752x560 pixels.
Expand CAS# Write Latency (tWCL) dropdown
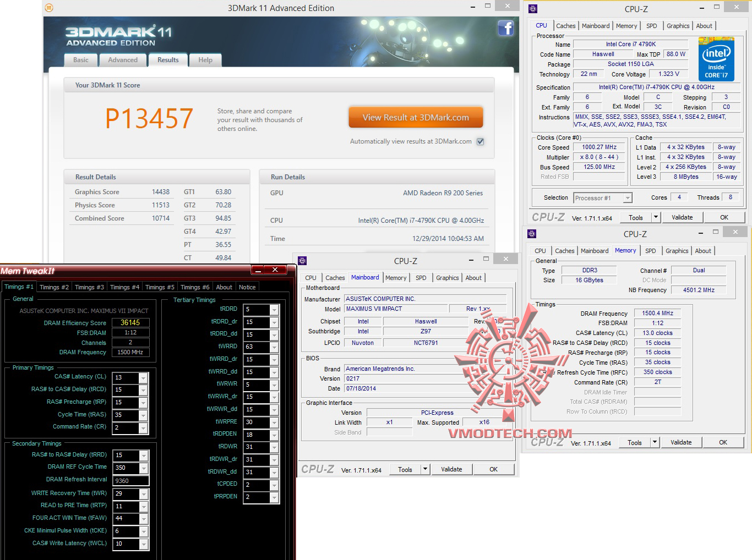tap(143, 544)
